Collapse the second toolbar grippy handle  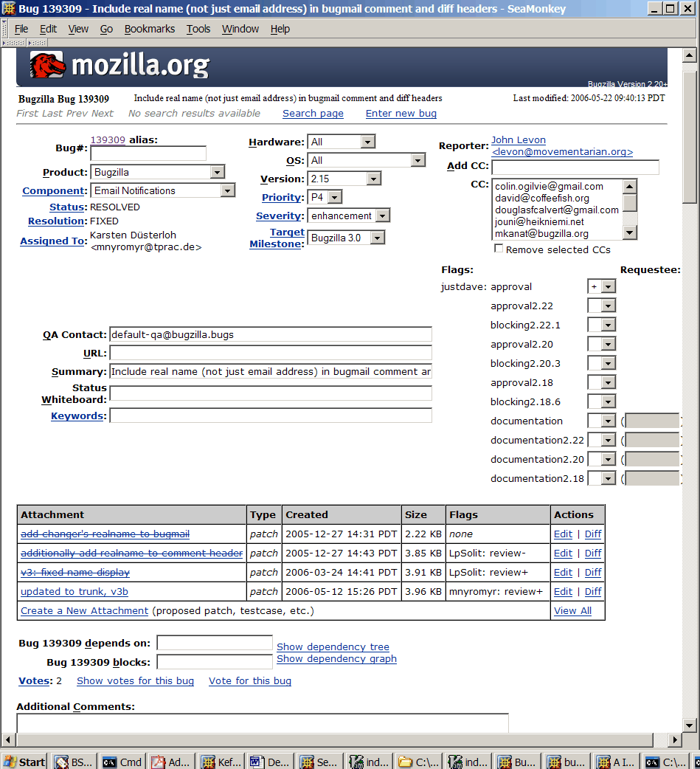37,43
